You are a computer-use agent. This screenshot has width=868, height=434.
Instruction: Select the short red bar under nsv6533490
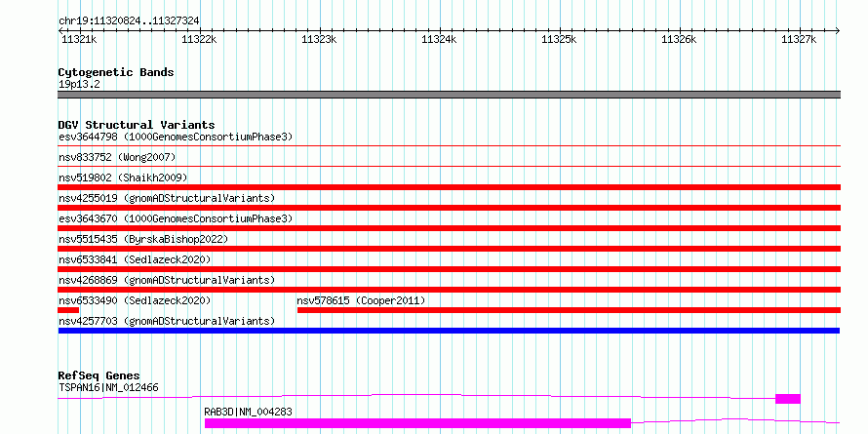click(68, 310)
